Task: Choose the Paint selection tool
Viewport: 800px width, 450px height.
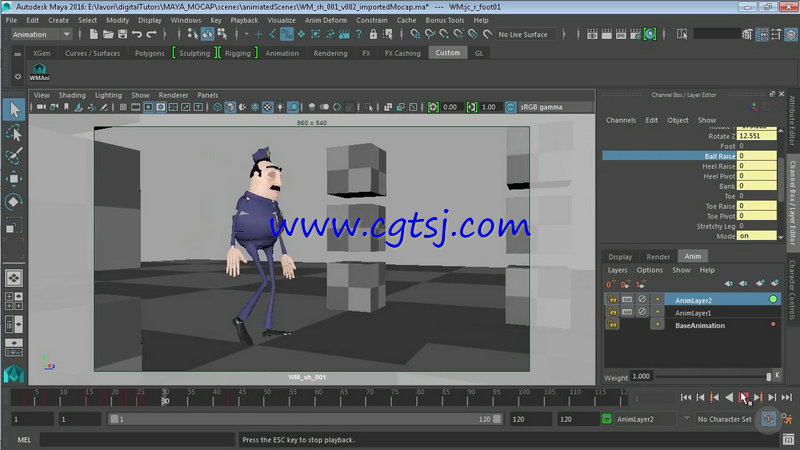Action: pos(14,155)
